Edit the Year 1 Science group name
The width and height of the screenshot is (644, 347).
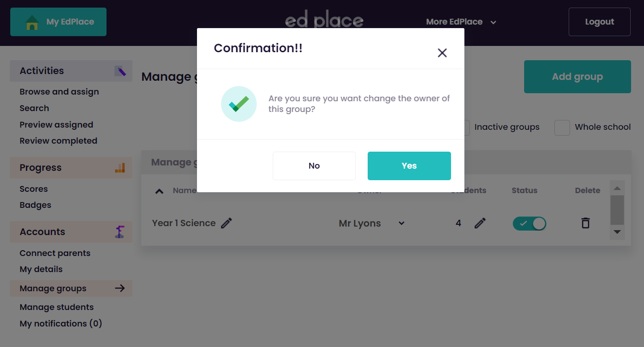(226, 223)
